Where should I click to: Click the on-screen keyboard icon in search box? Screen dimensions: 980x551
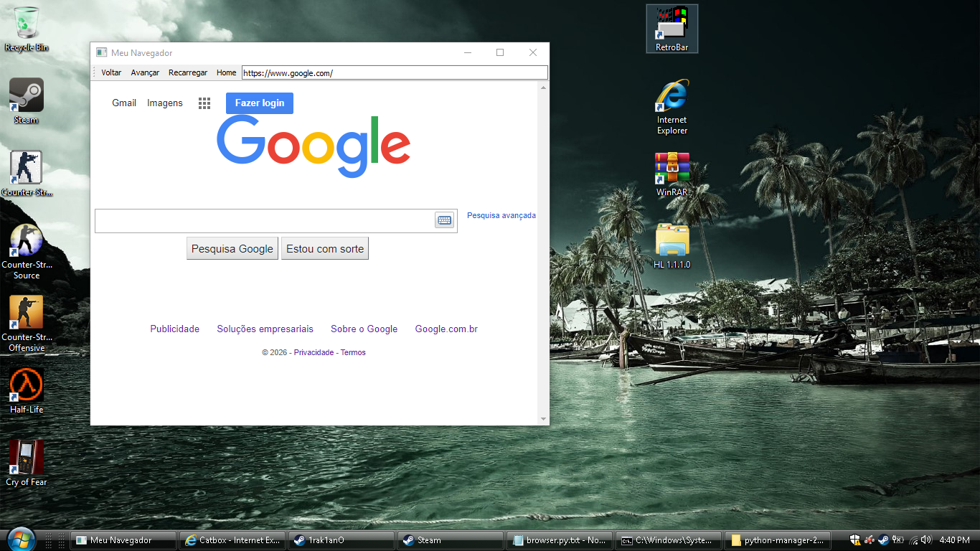pyautogui.click(x=444, y=220)
